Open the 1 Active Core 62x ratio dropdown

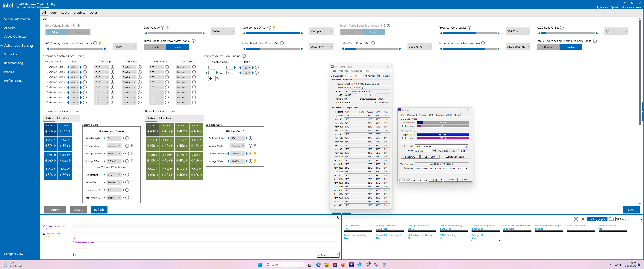[75, 67]
